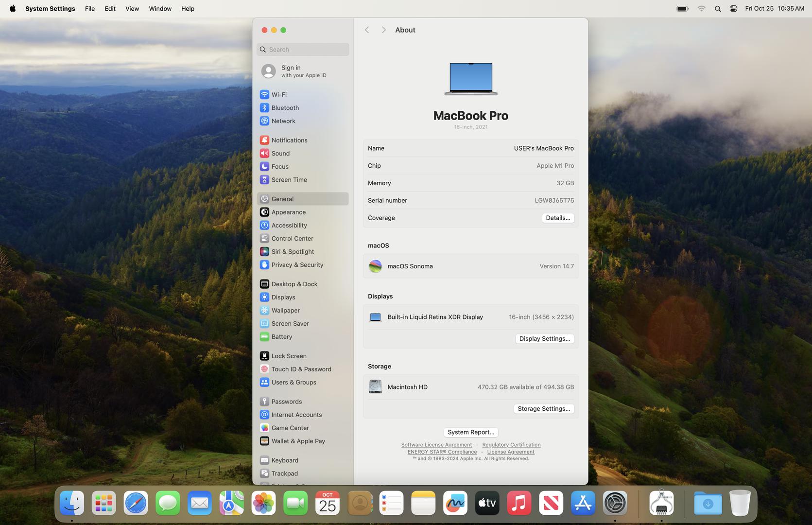Open Wi-Fi settings in sidebar
This screenshot has width=812, height=525.
click(x=278, y=95)
